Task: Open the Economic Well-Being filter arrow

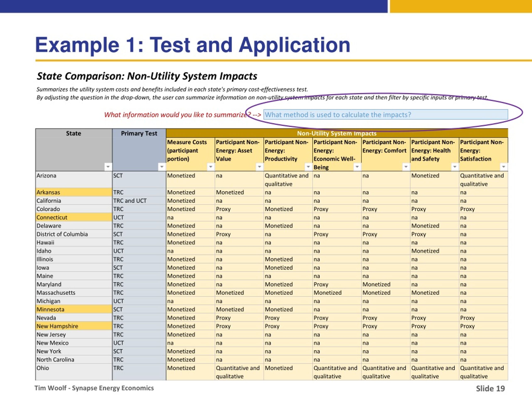Action: [x=357, y=166]
